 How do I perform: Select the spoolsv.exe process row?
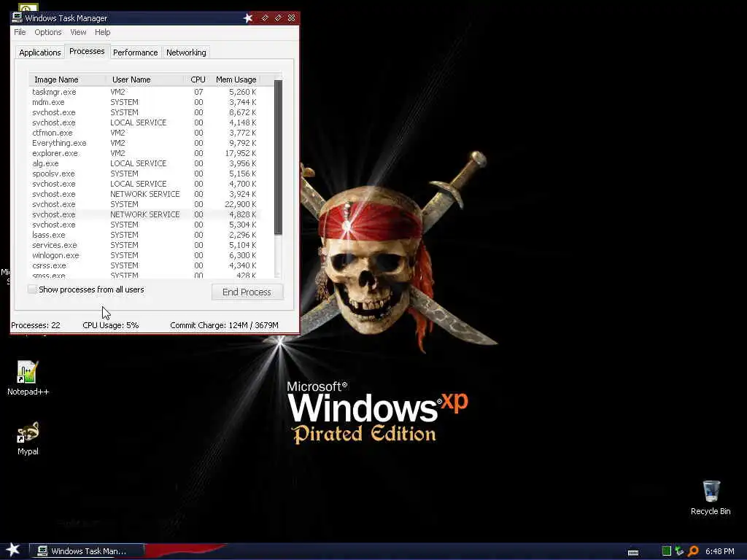(145, 174)
